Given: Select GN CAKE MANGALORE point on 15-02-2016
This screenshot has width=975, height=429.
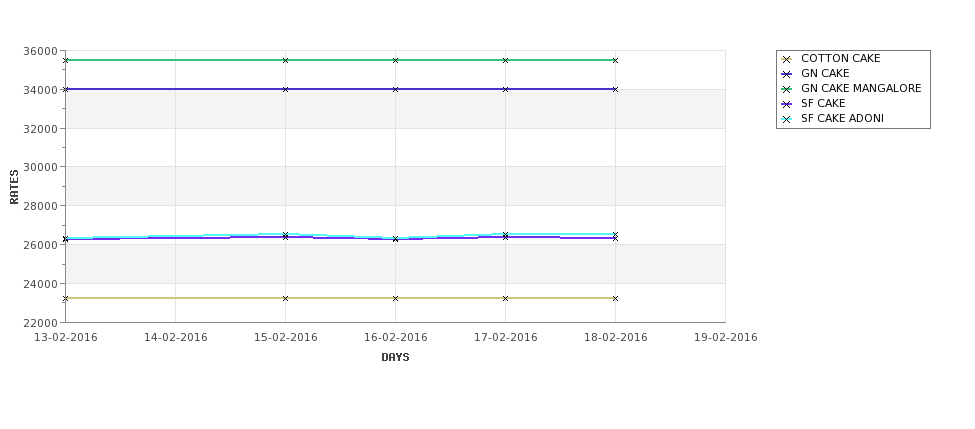Looking at the screenshot, I should 285,60.
